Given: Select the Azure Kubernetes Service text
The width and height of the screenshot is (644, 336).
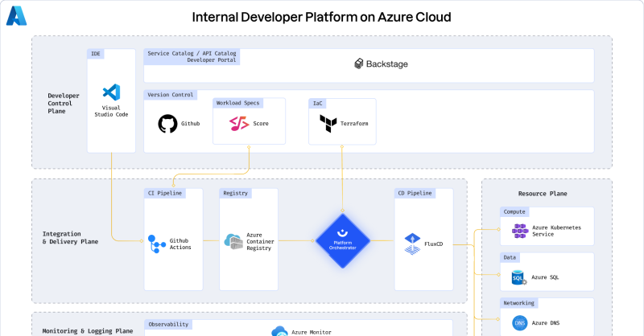Looking at the screenshot, I should pyautogui.click(x=556, y=231).
